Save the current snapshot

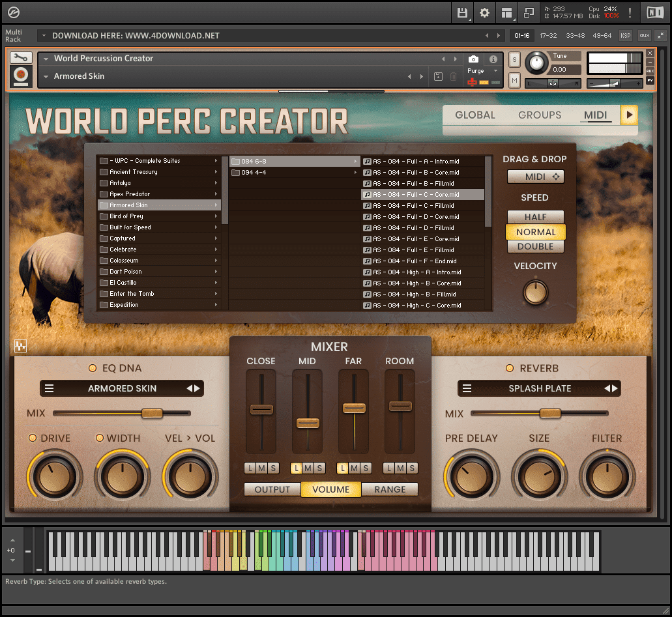[x=438, y=77]
